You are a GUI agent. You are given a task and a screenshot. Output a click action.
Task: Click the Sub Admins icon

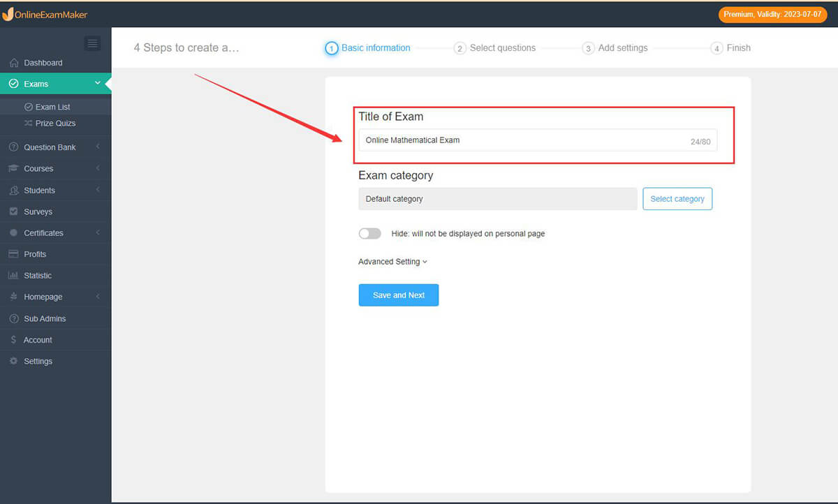14,318
